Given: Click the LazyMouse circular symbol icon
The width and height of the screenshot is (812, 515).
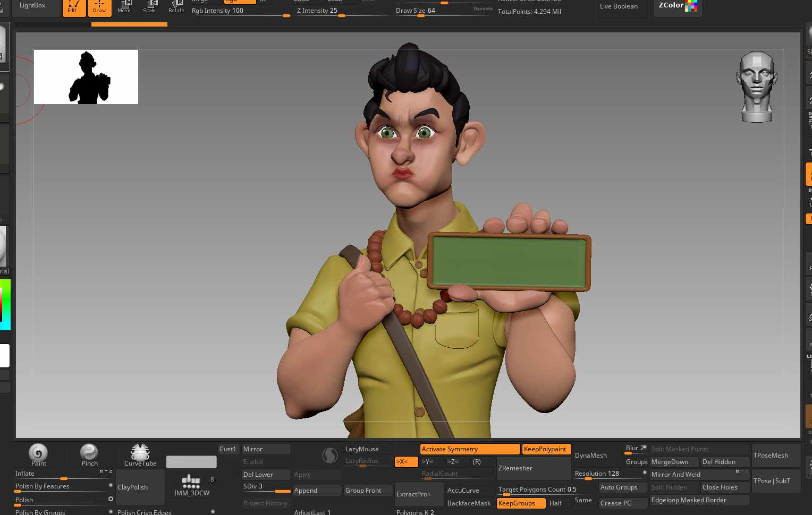Looking at the screenshot, I should [330, 456].
